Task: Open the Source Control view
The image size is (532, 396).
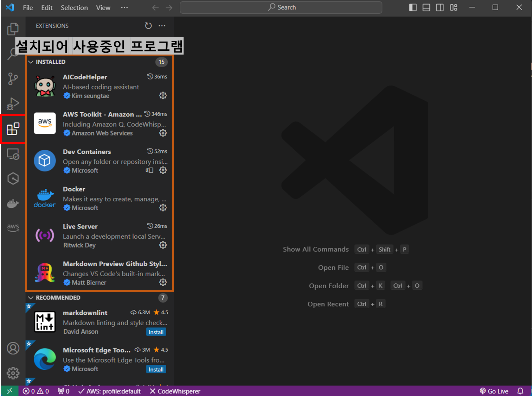Action: (x=13, y=79)
